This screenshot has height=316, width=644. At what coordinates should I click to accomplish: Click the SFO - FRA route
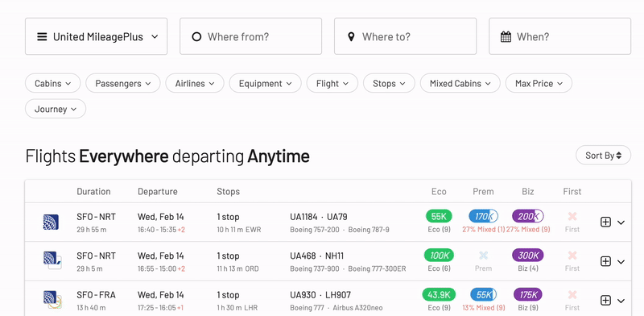(x=96, y=294)
